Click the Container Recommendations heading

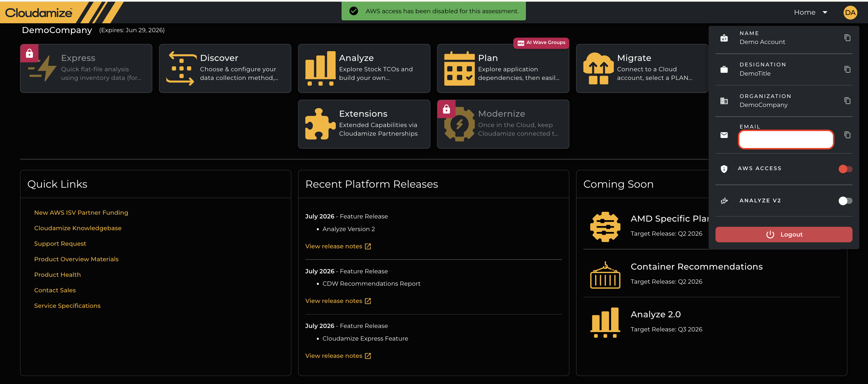[x=696, y=266]
